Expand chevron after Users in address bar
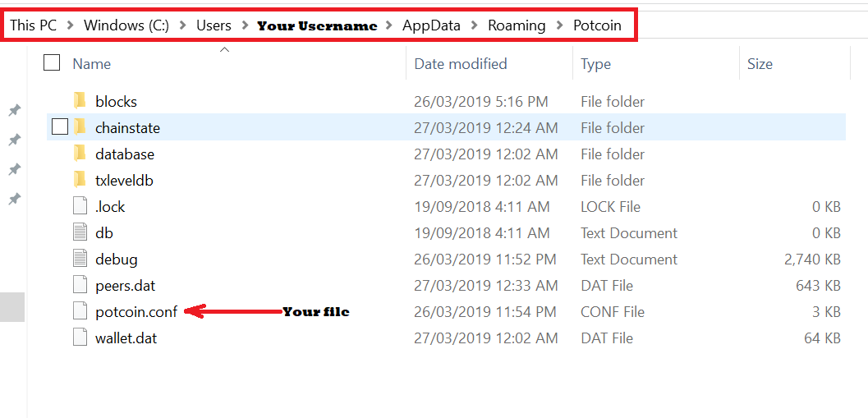Viewport: 868px width, 418px height. click(x=244, y=25)
